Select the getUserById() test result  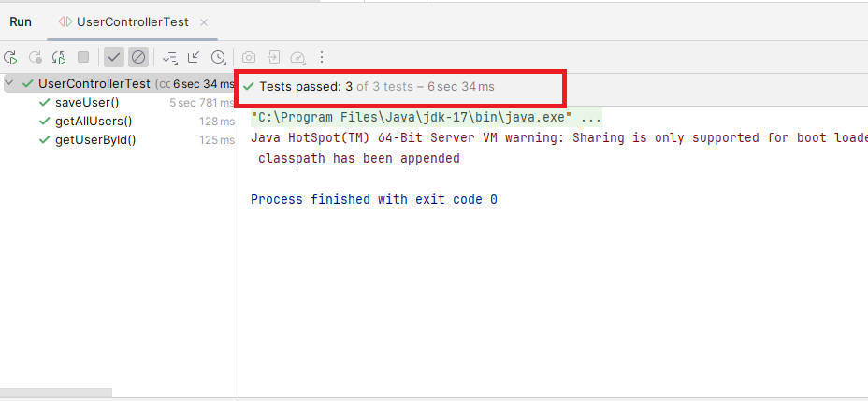tap(95, 140)
